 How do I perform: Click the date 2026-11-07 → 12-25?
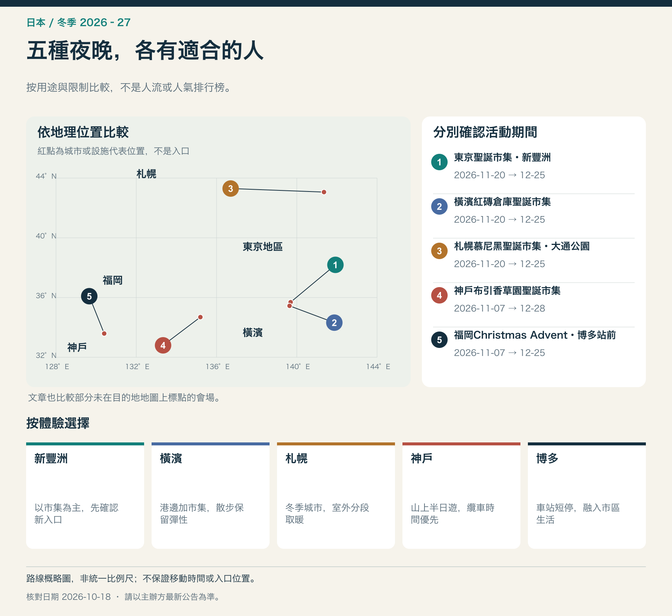tap(500, 353)
